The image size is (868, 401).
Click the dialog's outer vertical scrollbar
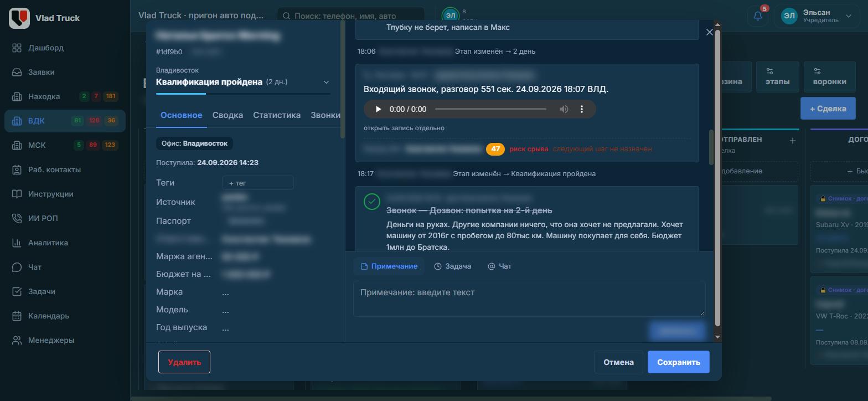pos(718,177)
